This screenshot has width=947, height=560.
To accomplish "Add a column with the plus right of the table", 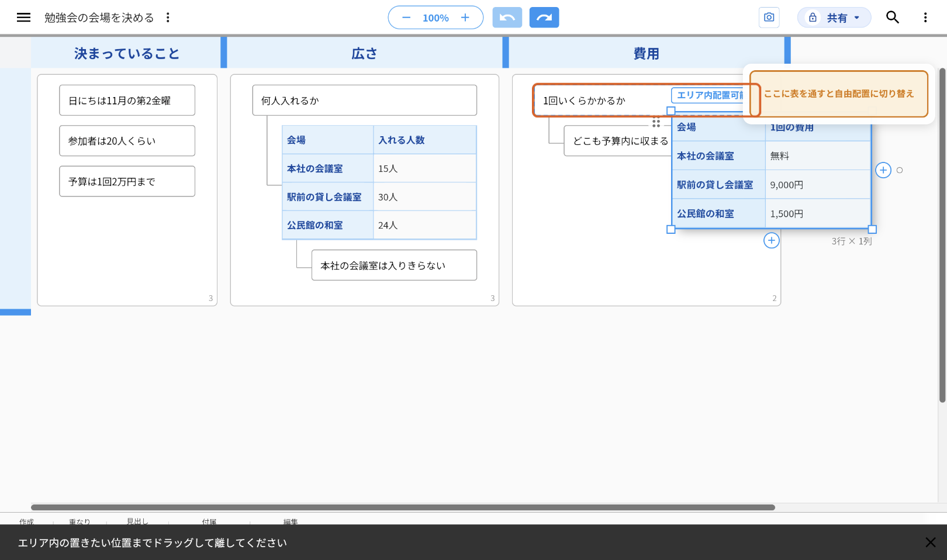I will [x=883, y=170].
